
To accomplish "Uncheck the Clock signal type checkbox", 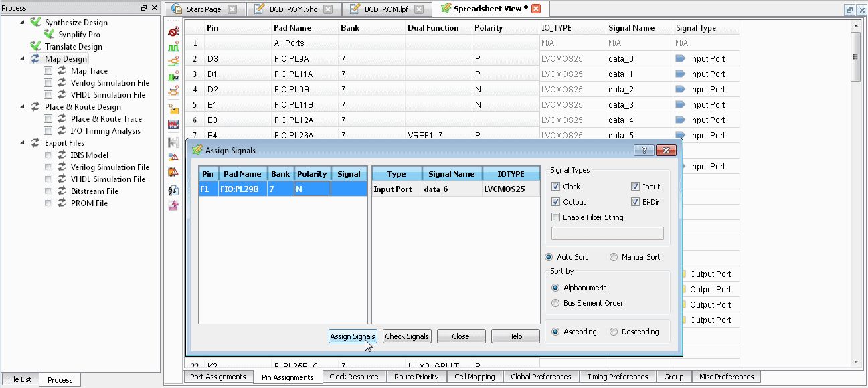I will [555, 187].
